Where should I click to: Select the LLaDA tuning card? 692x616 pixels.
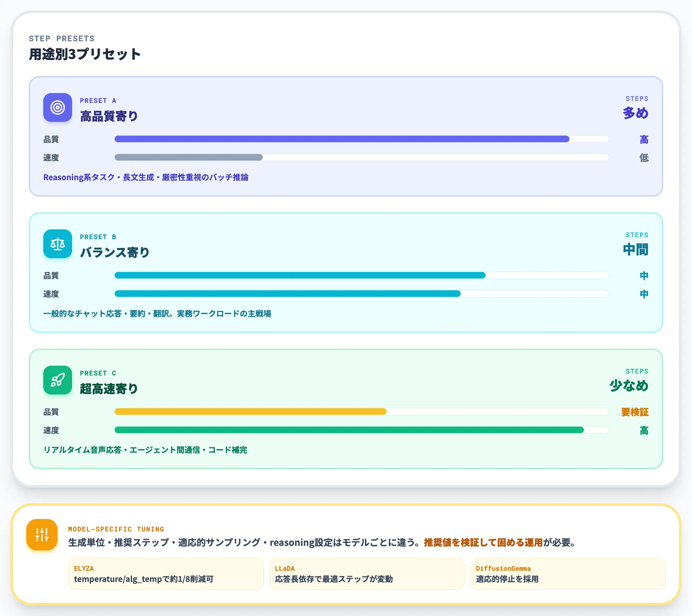point(367,574)
